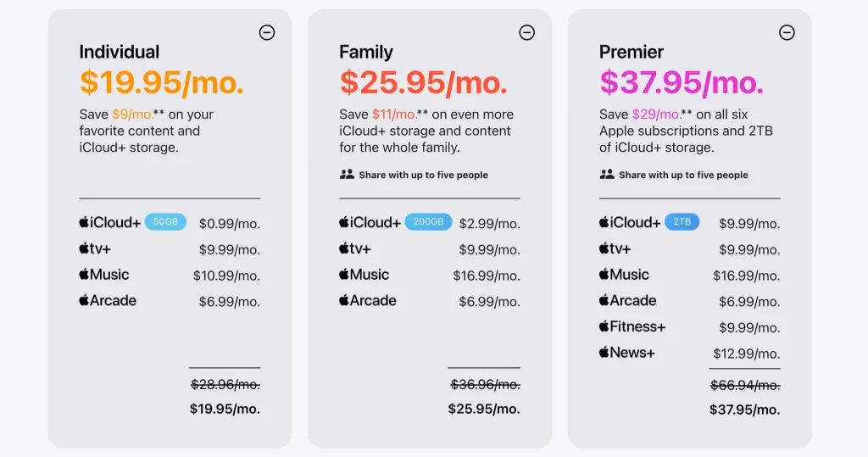Click the Apple Arcade logo in Individual plan
Screen dimensions: 868x457
click(x=108, y=300)
